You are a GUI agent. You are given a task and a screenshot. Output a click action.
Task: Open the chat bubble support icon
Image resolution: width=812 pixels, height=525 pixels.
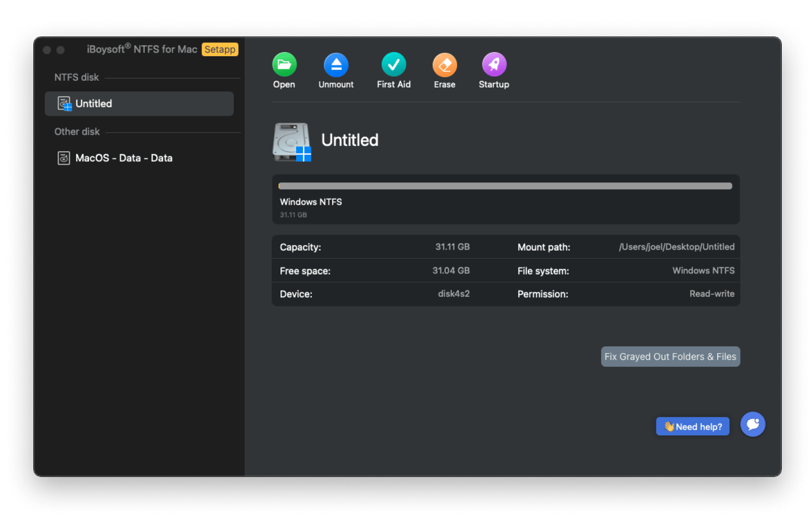(x=753, y=424)
